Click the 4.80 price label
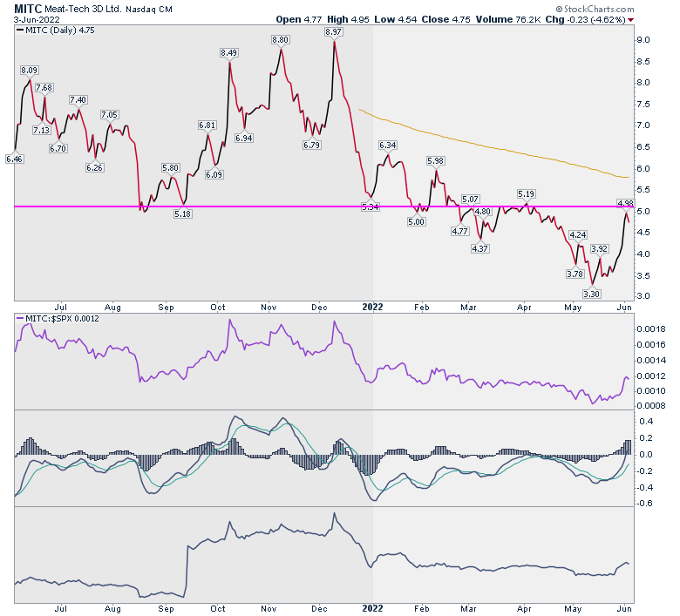680x616 pixels. (482, 212)
